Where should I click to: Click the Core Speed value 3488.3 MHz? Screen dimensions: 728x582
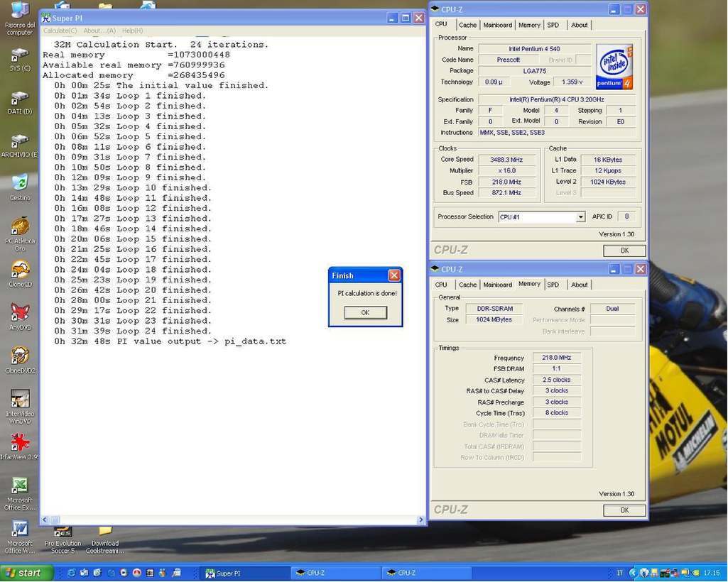tap(506, 160)
